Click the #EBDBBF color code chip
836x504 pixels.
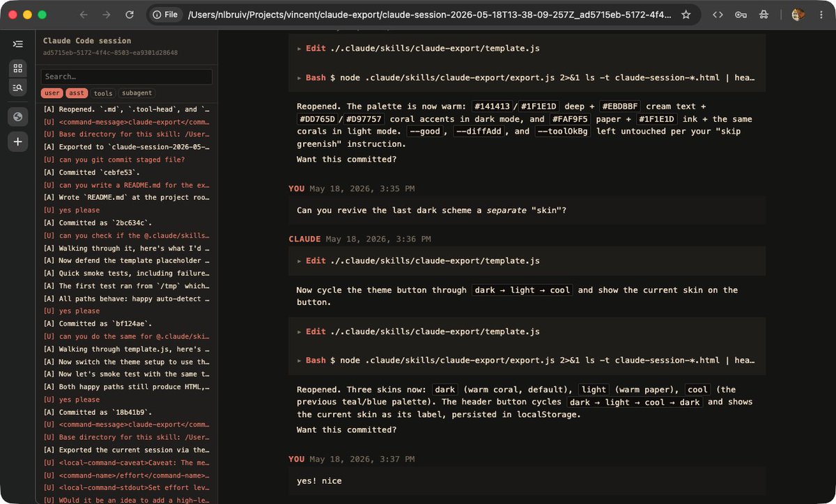619,107
